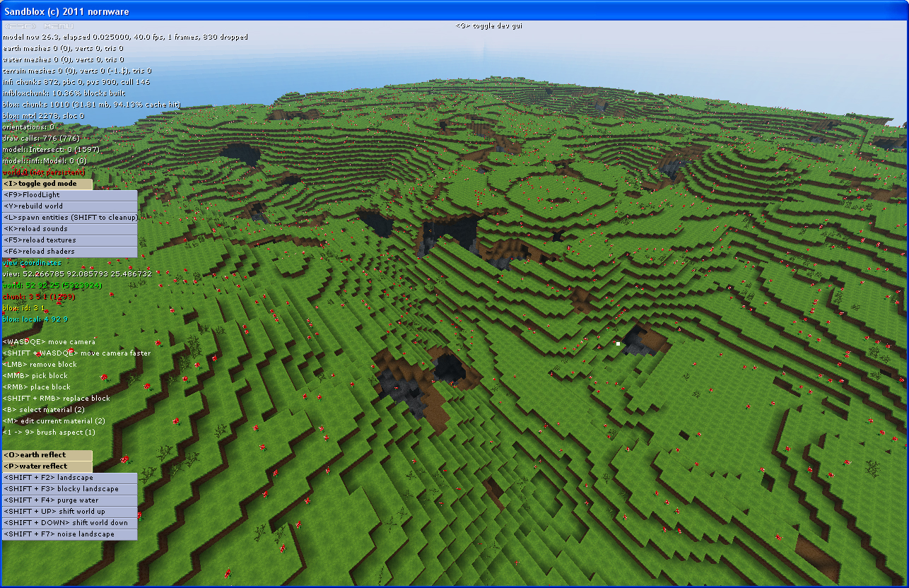Viewport: 909px width, 588px height.
Task: Click the reload sounds button
Action: (69, 229)
